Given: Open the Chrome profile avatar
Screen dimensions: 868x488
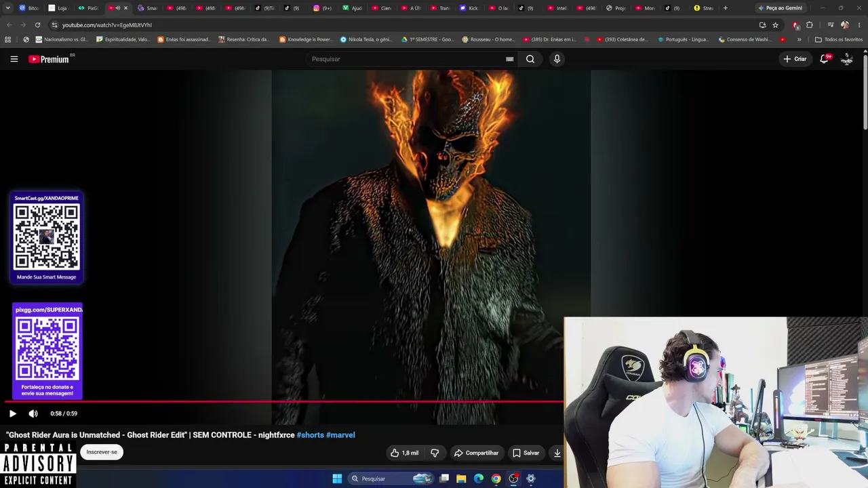Looking at the screenshot, I should 844,25.
